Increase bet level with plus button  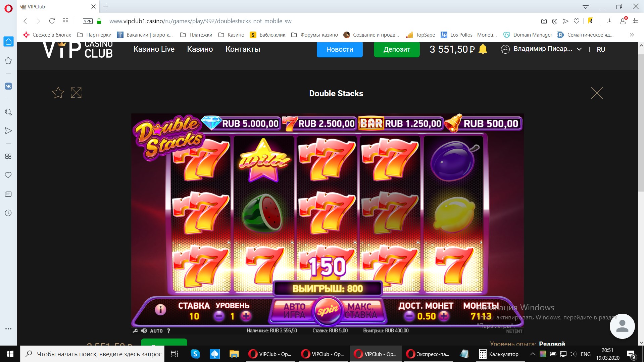click(x=246, y=316)
